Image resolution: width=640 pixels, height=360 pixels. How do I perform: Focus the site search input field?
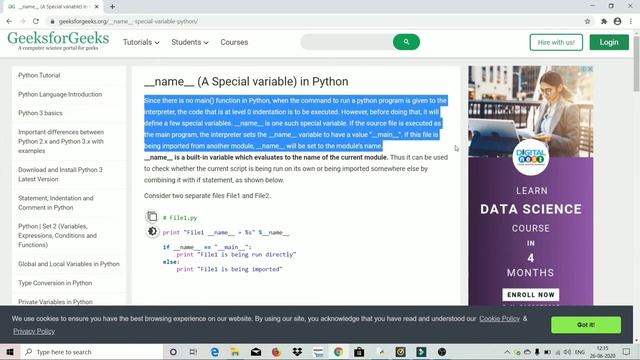point(347,42)
